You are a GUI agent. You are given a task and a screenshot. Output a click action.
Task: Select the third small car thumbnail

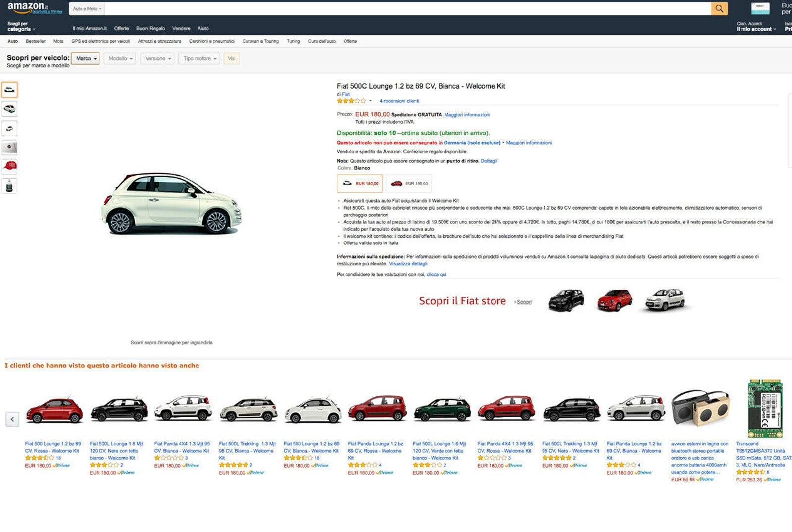[9, 128]
